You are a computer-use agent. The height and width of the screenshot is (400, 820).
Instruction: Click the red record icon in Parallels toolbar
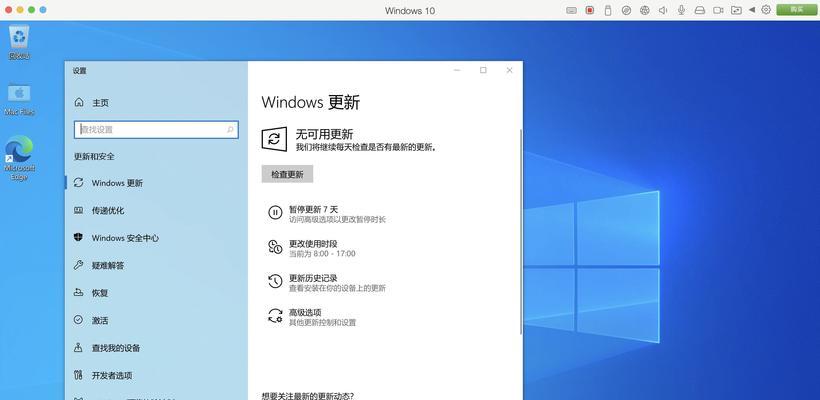(x=590, y=10)
